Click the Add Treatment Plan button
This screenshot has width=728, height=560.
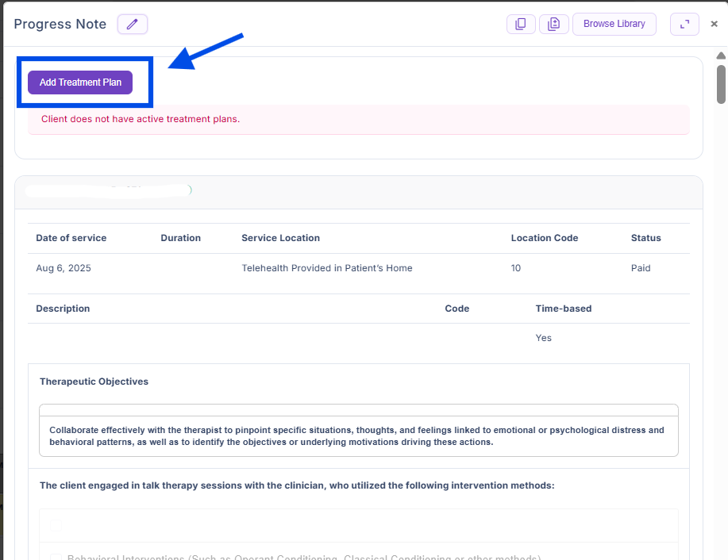80,82
